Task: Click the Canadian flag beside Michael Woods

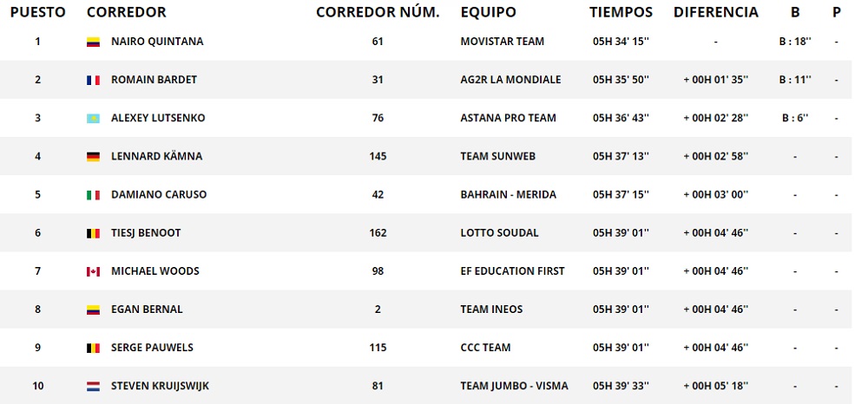Action: pyautogui.click(x=93, y=271)
